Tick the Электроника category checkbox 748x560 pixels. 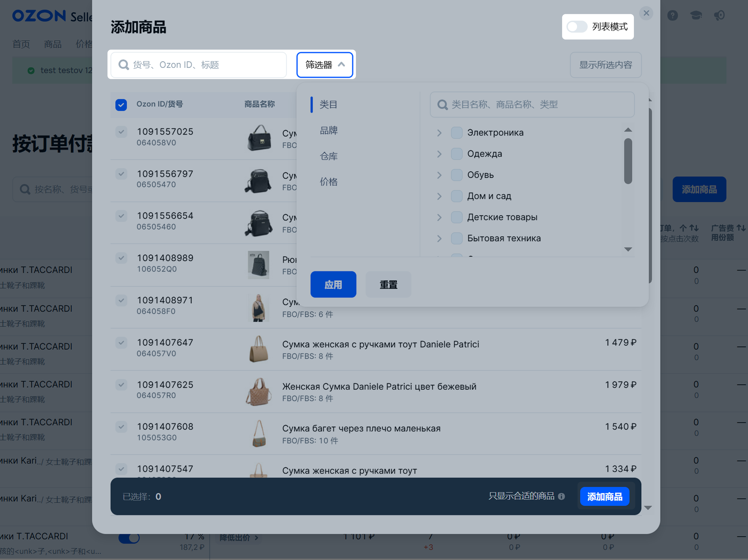(457, 133)
